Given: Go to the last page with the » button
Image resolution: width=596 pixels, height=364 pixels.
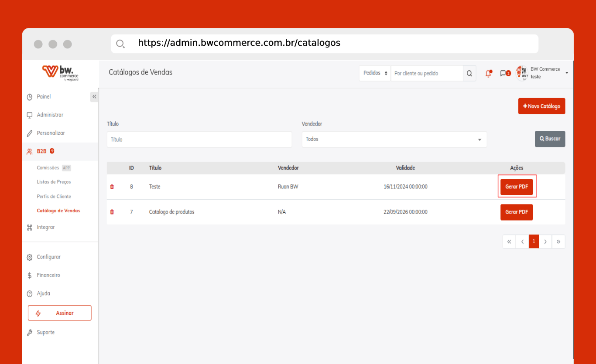Looking at the screenshot, I should [x=558, y=242].
